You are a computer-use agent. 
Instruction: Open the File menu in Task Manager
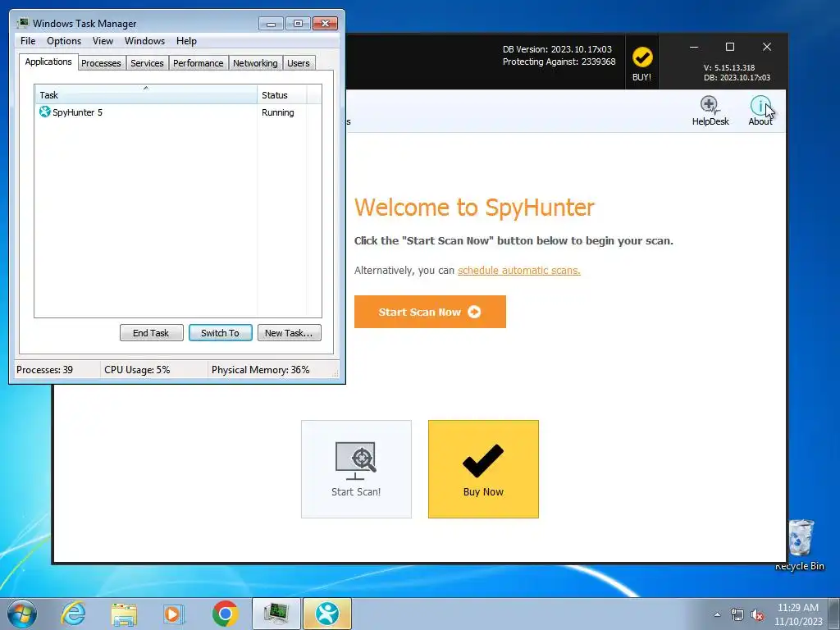click(x=28, y=41)
